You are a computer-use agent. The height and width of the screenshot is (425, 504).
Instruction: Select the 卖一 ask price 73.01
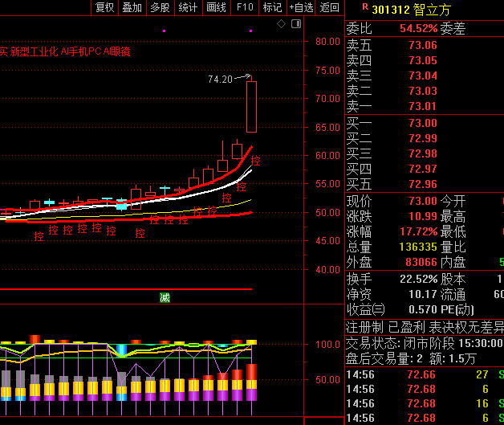422,106
